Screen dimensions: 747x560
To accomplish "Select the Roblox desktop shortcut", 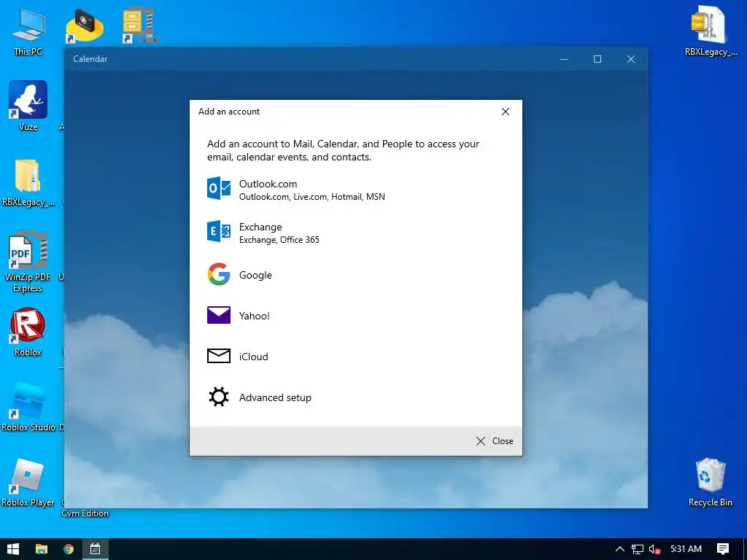I will (x=28, y=332).
